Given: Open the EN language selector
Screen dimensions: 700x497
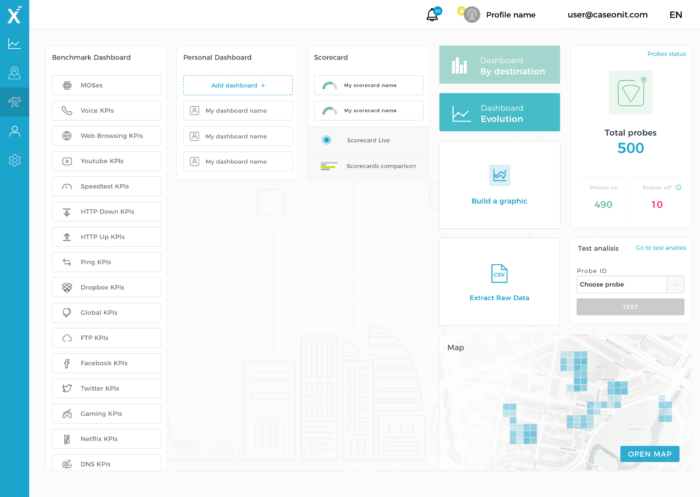Looking at the screenshot, I should 675,15.
